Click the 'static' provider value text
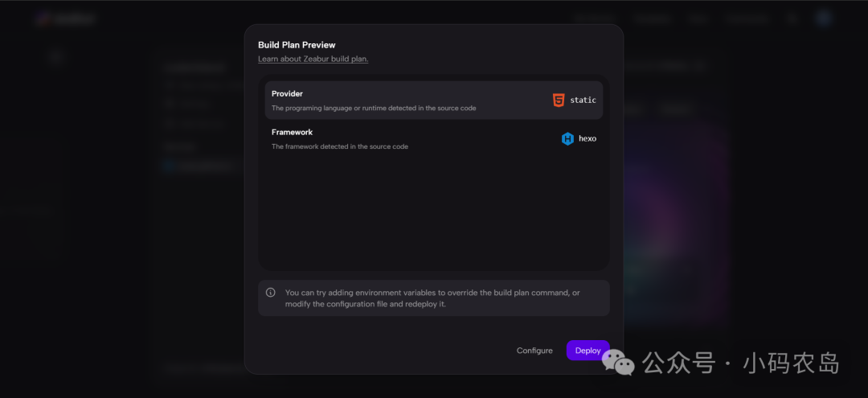 pos(583,101)
